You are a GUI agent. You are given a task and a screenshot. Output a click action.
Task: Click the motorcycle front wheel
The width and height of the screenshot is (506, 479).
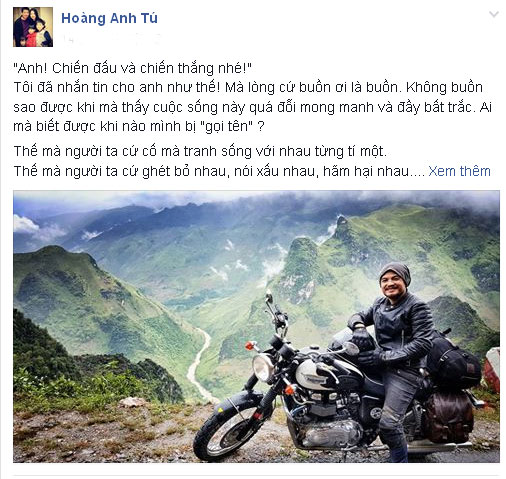tap(230, 427)
